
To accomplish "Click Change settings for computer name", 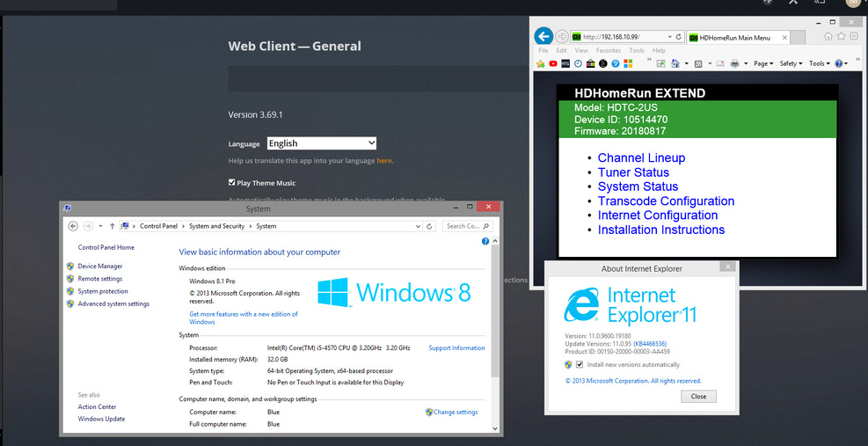I will tap(455, 413).
